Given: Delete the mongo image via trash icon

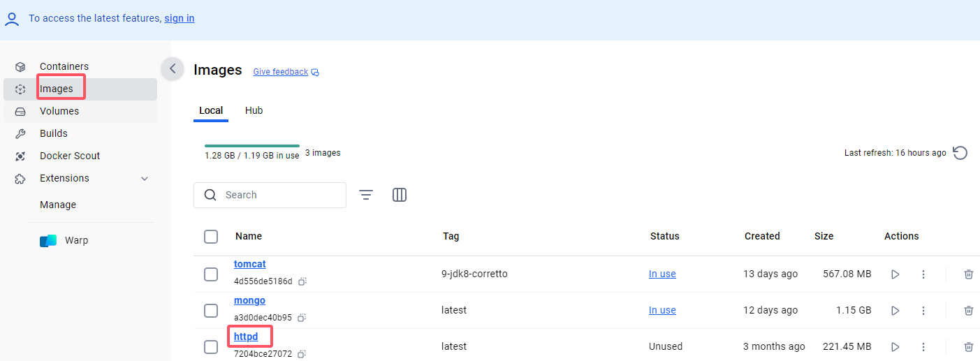Looking at the screenshot, I should click(x=968, y=311).
